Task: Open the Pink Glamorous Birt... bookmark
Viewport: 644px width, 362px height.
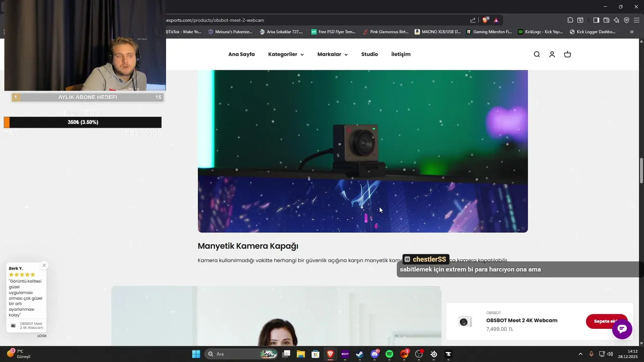Action: point(385,32)
